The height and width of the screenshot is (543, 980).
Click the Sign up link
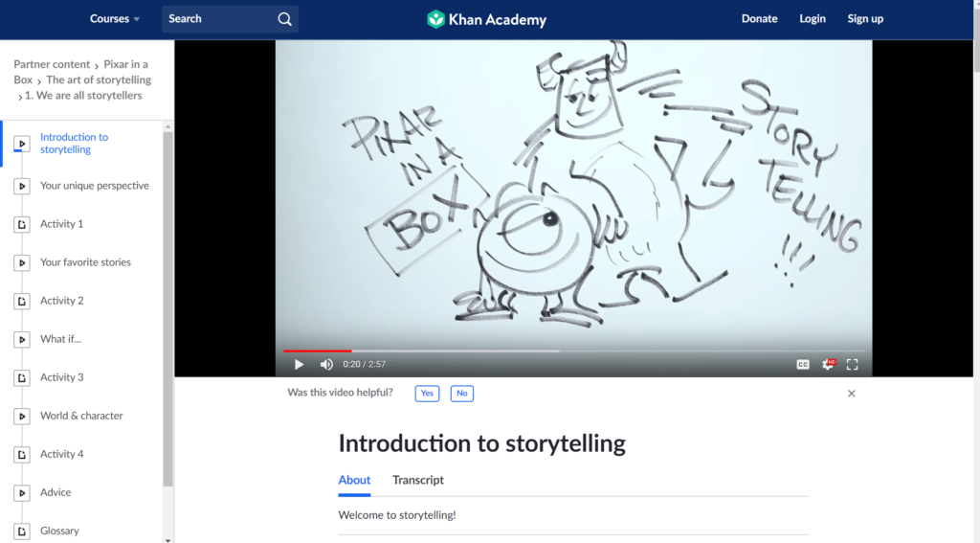coord(865,19)
